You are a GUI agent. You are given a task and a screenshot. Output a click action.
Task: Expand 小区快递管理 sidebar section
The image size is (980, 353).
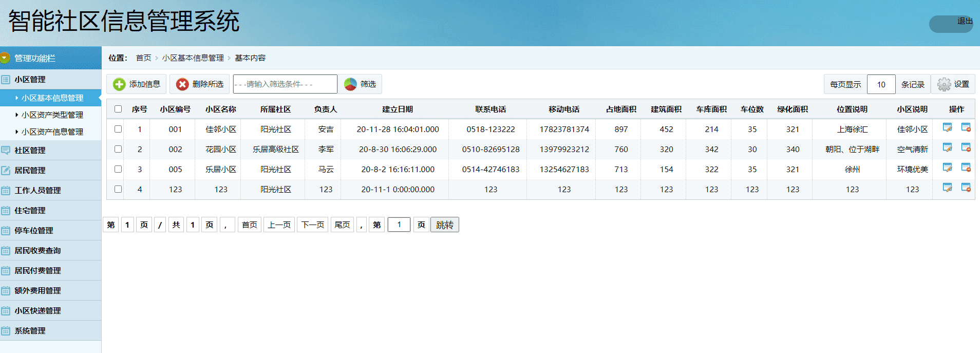coord(50,311)
